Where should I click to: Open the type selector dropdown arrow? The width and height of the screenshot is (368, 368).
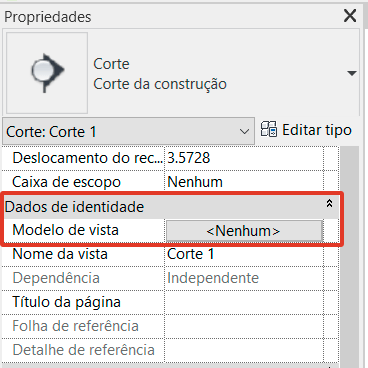click(352, 73)
